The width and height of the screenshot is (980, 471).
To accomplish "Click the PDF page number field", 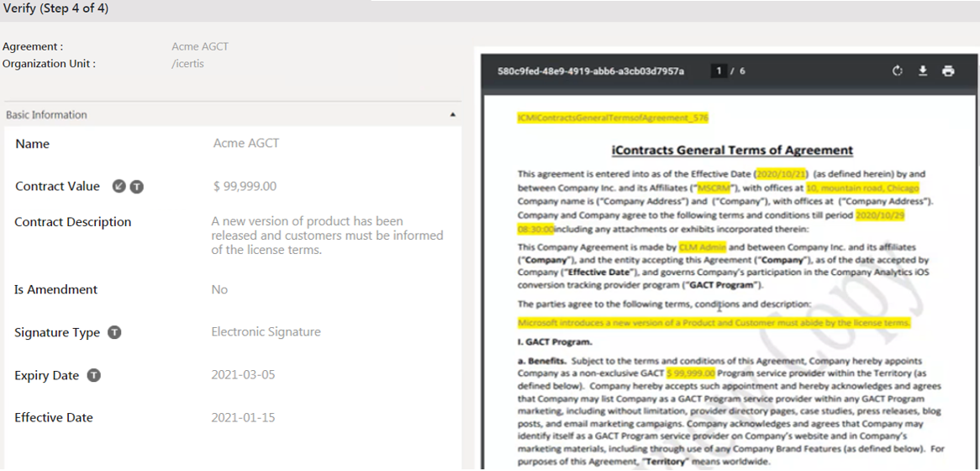I will (x=719, y=71).
